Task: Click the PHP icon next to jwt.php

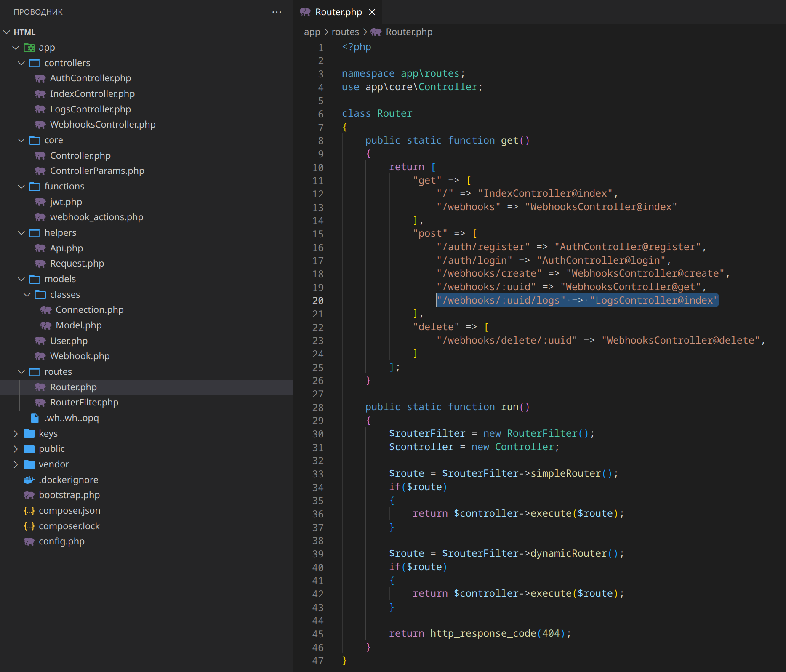Action: (x=40, y=202)
